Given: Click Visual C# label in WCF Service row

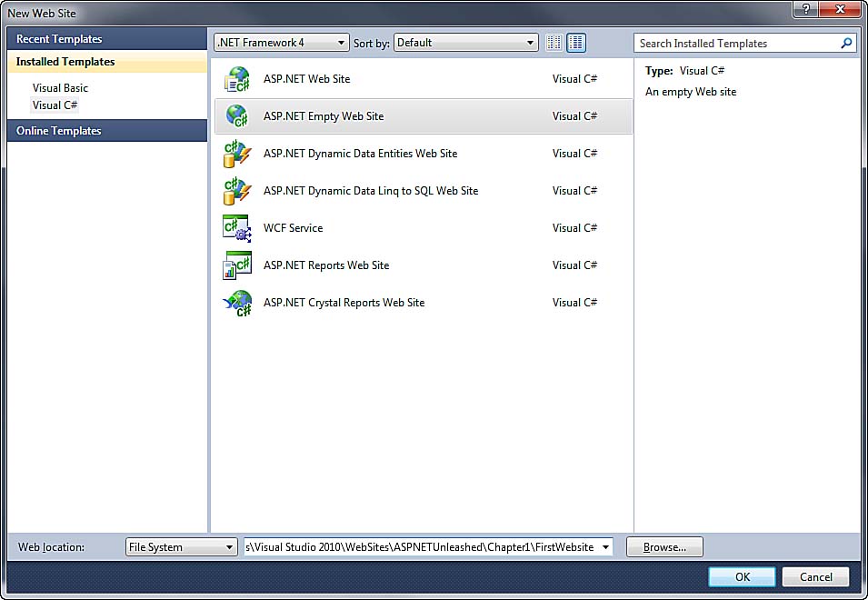Looking at the screenshot, I should tap(574, 228).
